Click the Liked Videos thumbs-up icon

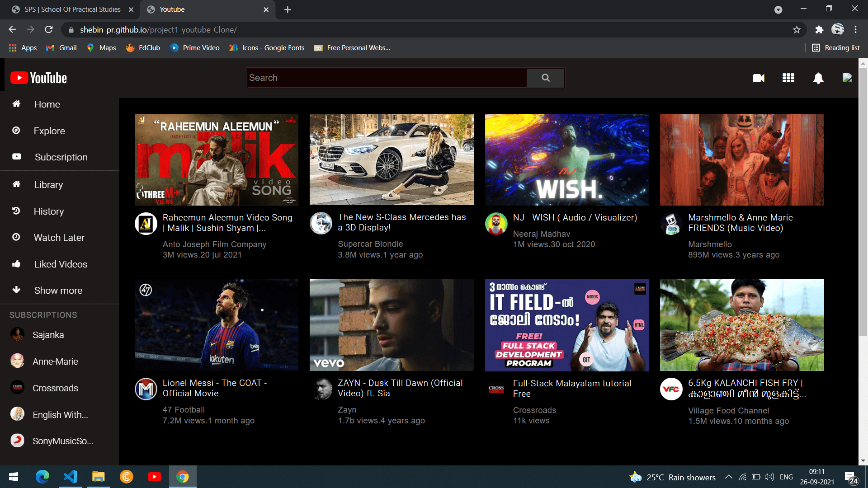click(16, 264)
